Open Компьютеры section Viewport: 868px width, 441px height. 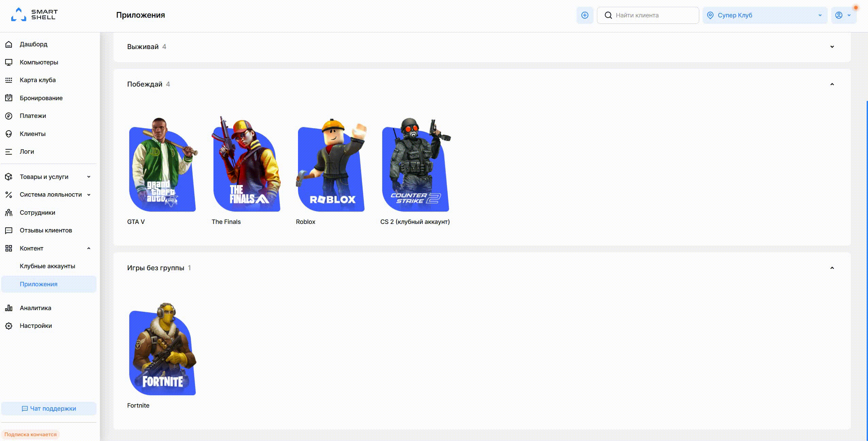coord(39,62)
